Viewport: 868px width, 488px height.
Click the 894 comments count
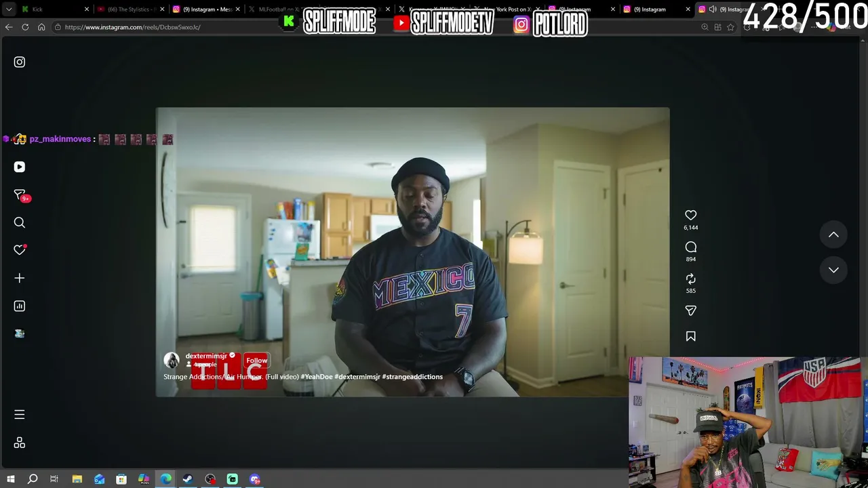coord(691,259)
